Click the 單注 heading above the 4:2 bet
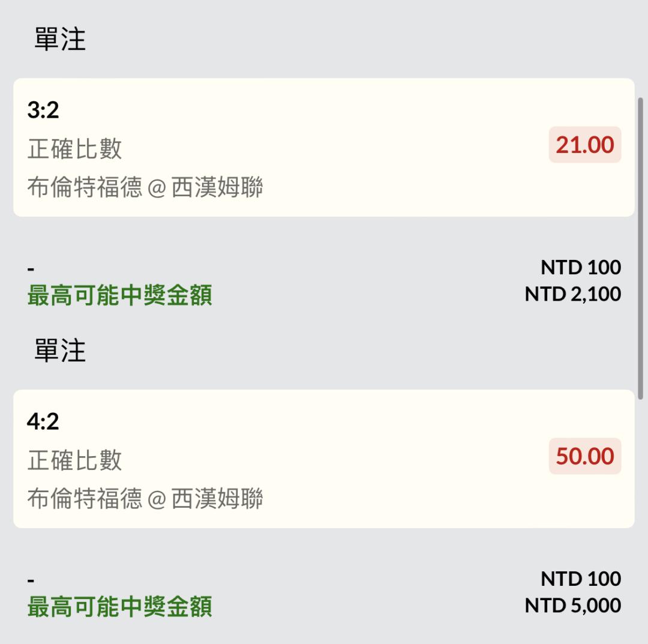 tap(60, 351)
